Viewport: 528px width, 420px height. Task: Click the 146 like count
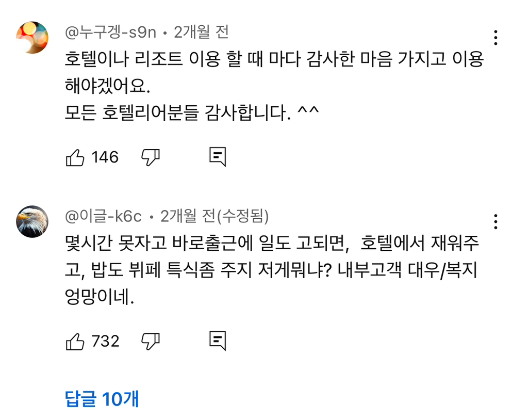tap(105, 157)
